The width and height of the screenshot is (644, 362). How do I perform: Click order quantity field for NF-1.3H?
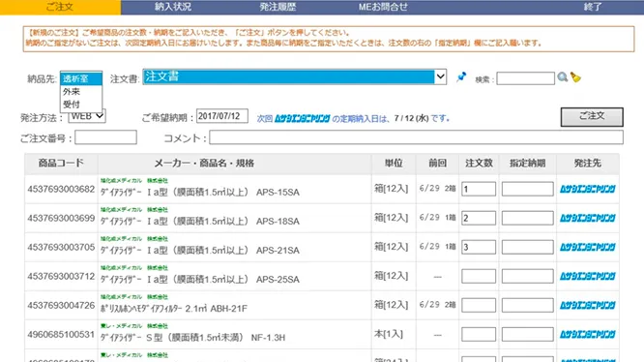click(479, 335)
